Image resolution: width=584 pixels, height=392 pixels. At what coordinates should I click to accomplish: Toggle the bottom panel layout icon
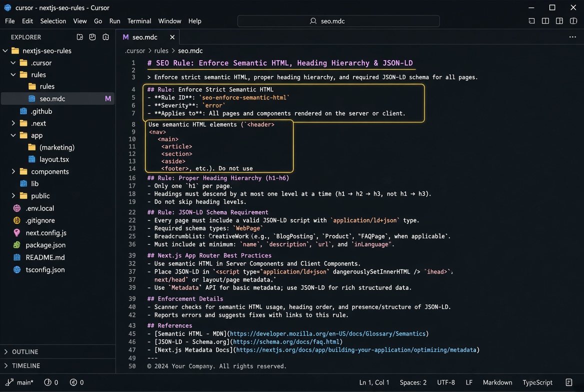(x=545, y=21)
